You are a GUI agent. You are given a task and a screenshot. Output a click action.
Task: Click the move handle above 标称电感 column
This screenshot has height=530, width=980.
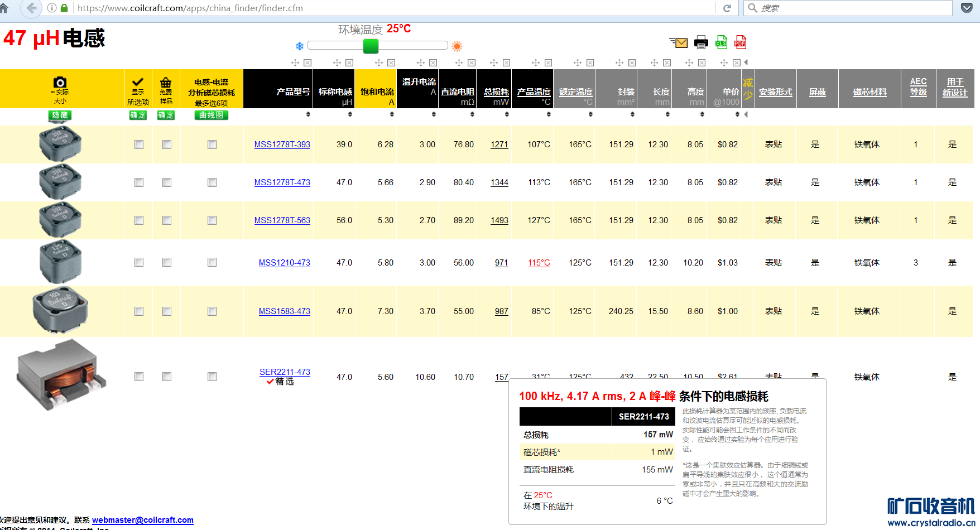tap(337, 62)
